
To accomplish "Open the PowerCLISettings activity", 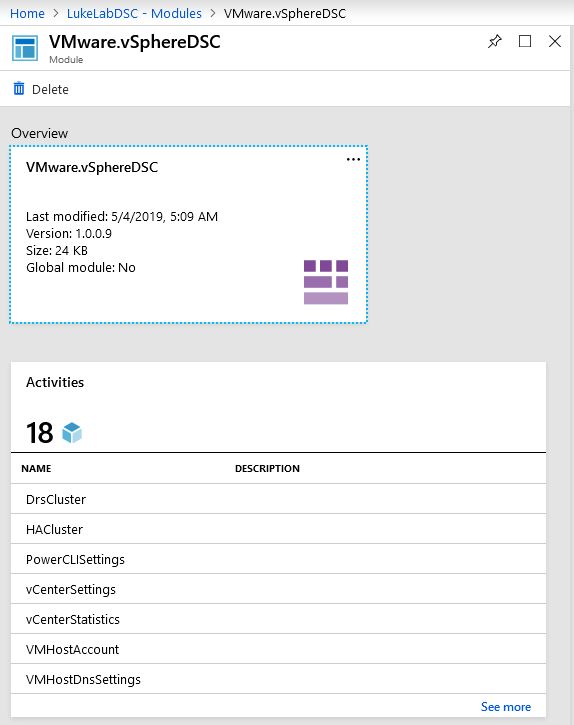I will point(278,559).
